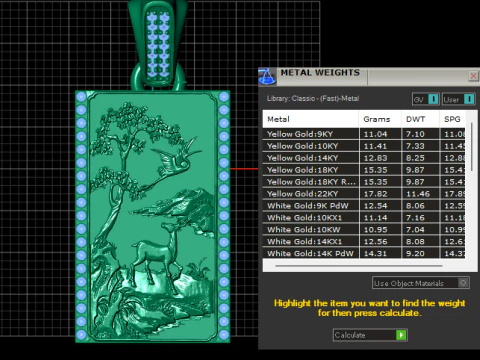Click grams value 10.95
This screenshot has width=480, height=360.
click(x=375, y=230)
